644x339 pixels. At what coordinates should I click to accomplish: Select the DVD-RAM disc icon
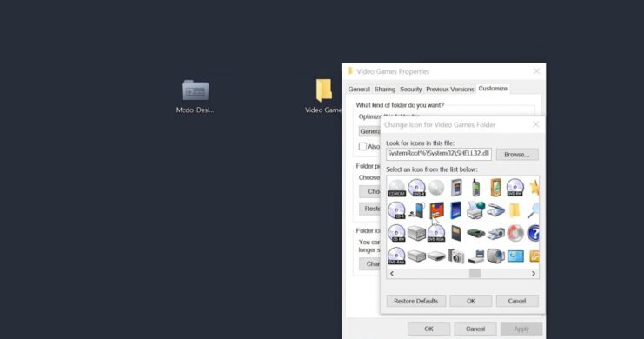click(396, 256)
